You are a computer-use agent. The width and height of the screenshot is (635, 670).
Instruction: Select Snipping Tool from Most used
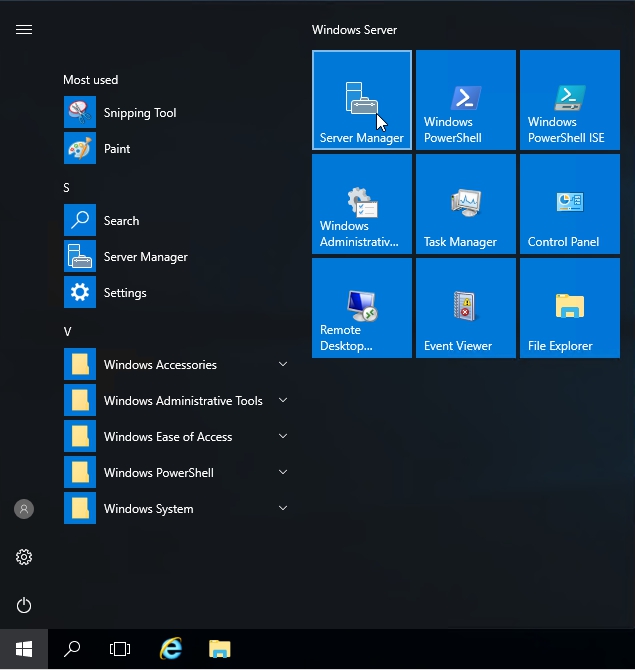pyautogui.click(x=140, y=113)
